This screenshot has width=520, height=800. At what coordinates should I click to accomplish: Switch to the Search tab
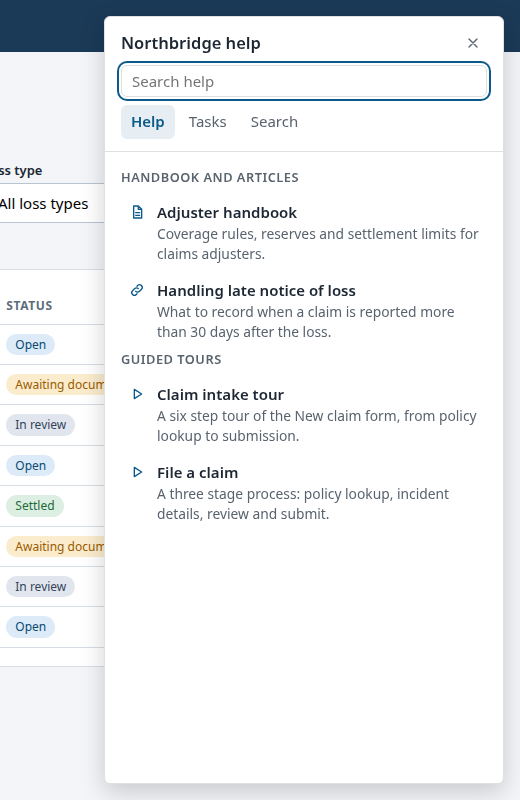pos(274,122)
